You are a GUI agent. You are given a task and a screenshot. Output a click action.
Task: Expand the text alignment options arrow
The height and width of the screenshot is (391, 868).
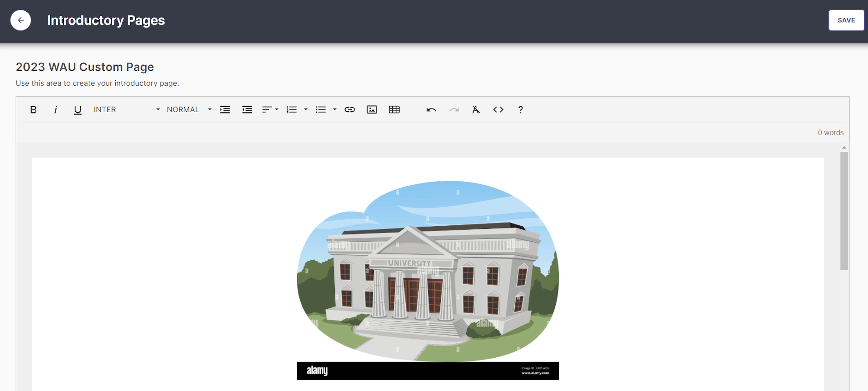coord(277,110)
